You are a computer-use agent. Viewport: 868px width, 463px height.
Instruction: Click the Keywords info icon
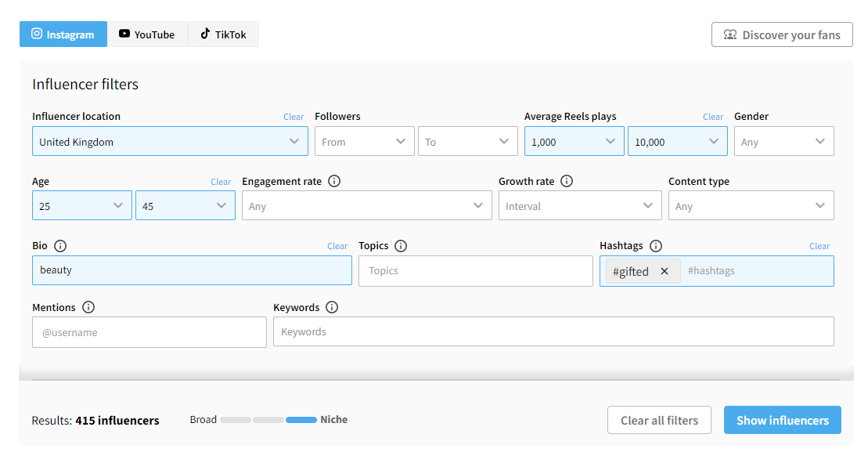coord(332,307)
